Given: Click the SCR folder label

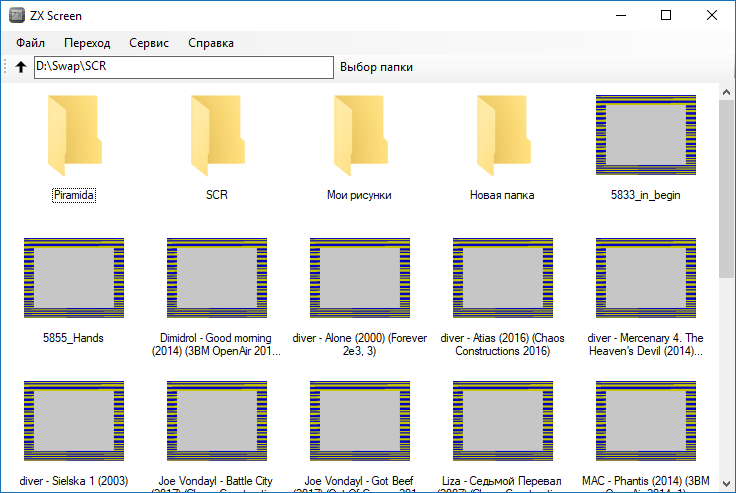Looking at the screenshot, I should click(x=217, y=195).
